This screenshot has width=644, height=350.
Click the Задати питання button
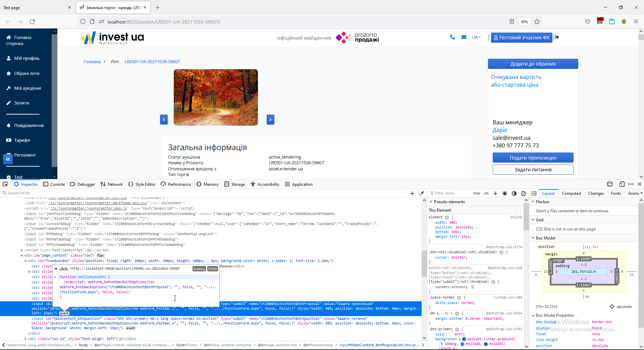point(533,170)
